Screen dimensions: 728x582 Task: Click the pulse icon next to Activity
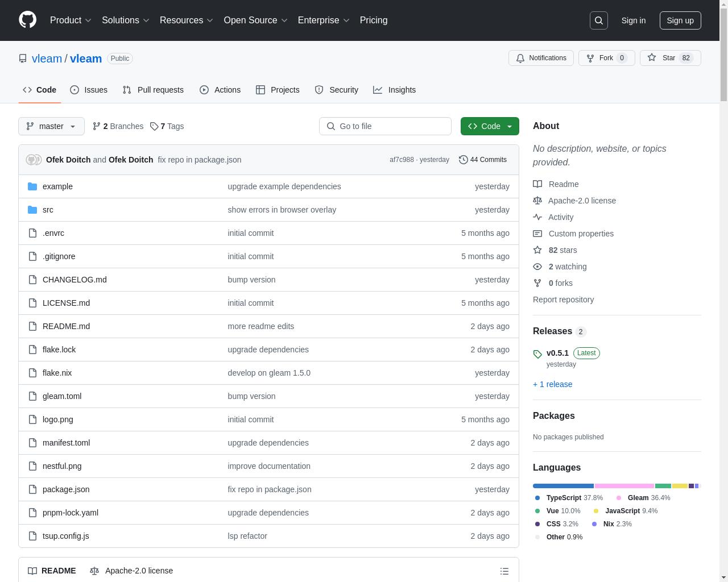(537, 217)
